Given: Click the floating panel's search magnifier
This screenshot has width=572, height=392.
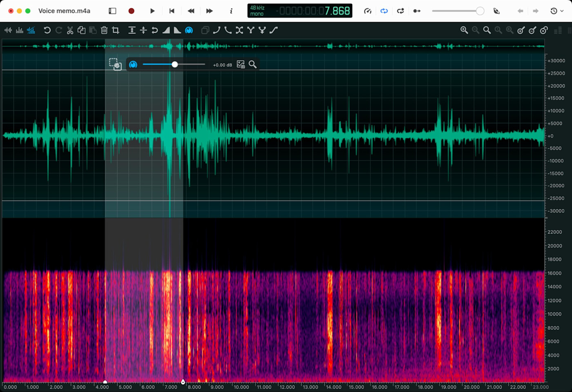Looking at the screenshot, I should (253, 65).
